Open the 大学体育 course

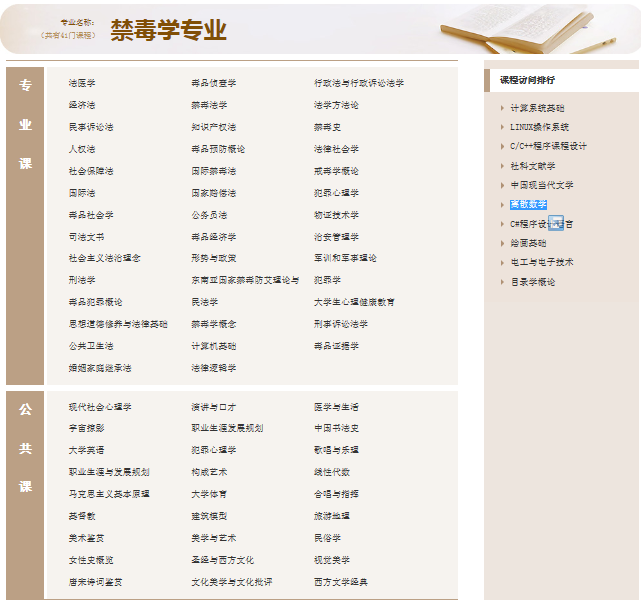[x=209, y=494]
